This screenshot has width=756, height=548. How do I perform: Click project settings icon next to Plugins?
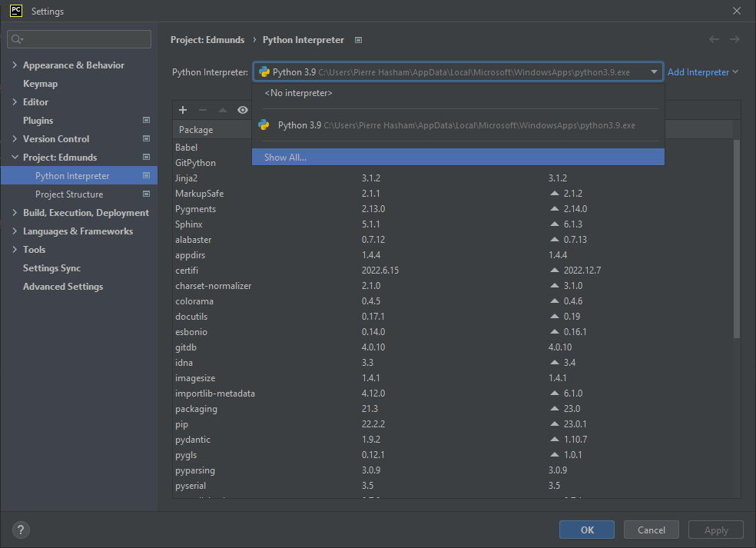[x=147, y=120]
